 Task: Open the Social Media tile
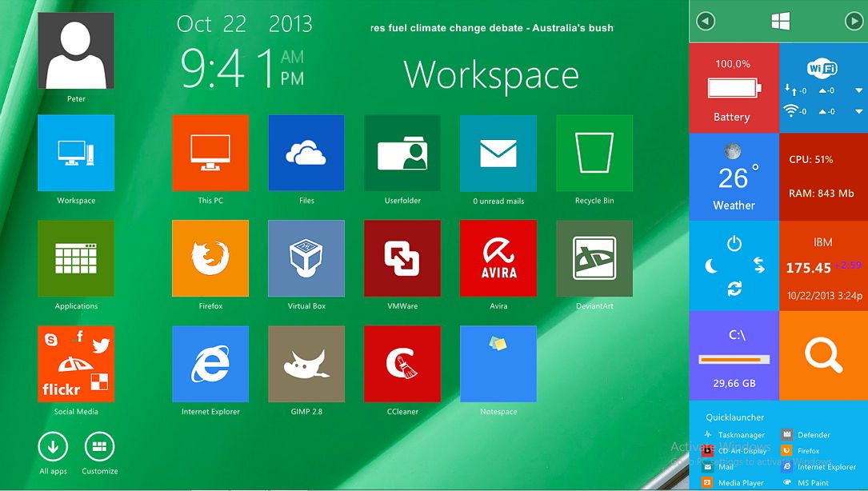point(76,364)
